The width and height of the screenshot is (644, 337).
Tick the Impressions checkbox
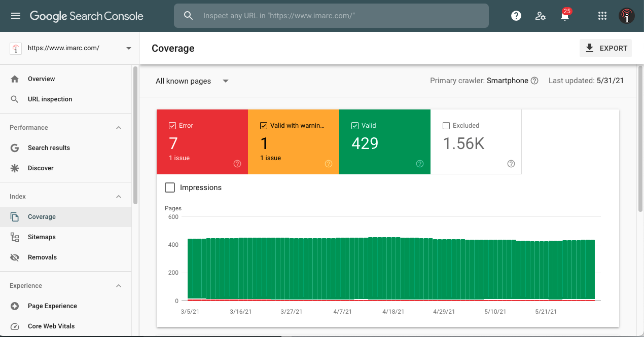tap(170, 188)
